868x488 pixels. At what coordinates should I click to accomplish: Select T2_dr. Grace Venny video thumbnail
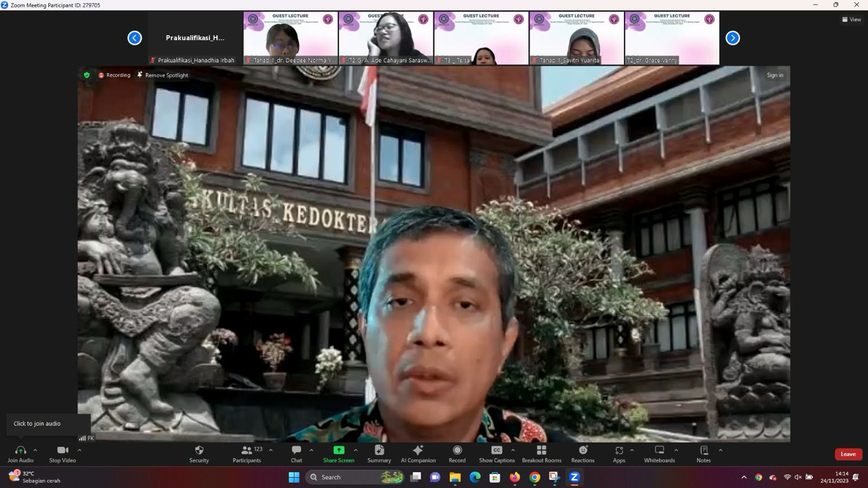672,38
